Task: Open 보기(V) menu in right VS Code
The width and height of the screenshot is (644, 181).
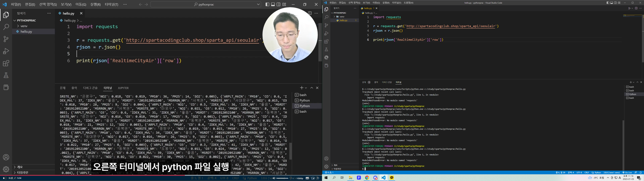Action: click(366, 3)
